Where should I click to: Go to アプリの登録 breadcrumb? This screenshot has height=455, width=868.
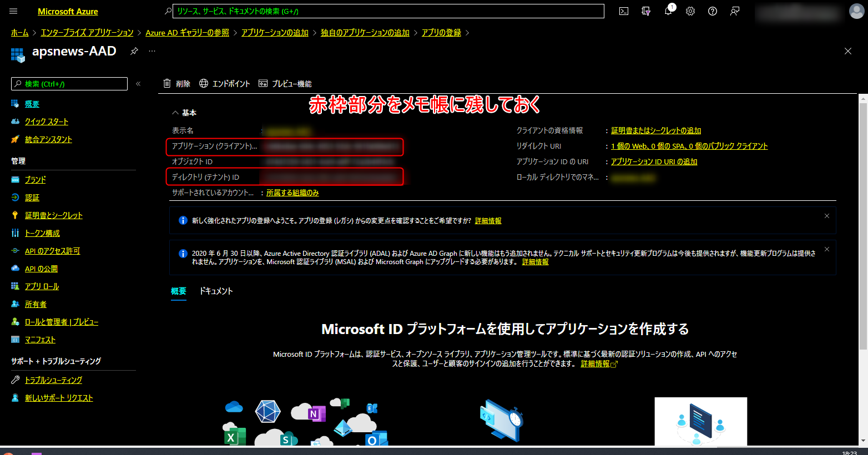pos(441,33)
